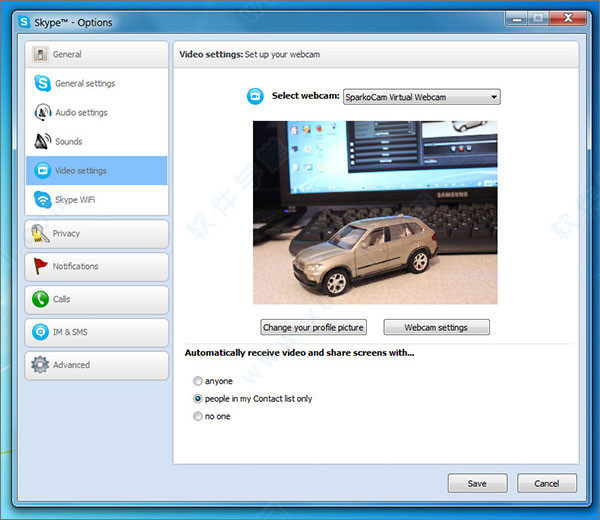
Task: Click the webcam preview image
Action: point(375,212)
